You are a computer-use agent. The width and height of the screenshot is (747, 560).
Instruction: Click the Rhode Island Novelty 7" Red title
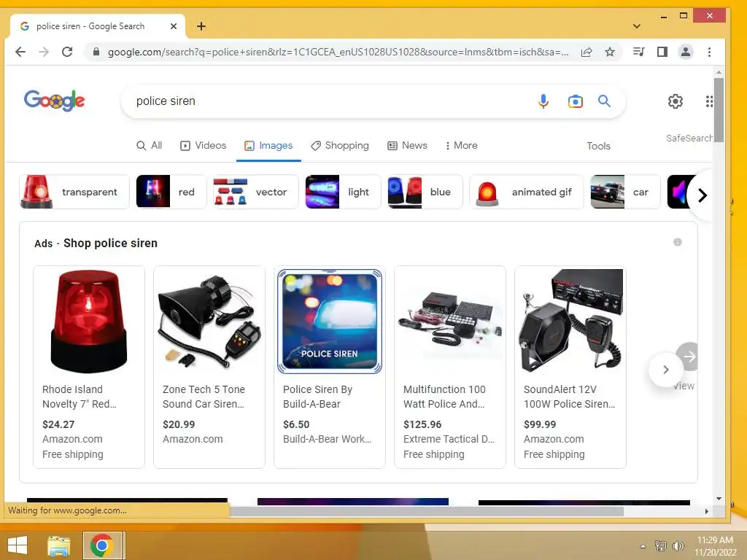tap(79, 397)
